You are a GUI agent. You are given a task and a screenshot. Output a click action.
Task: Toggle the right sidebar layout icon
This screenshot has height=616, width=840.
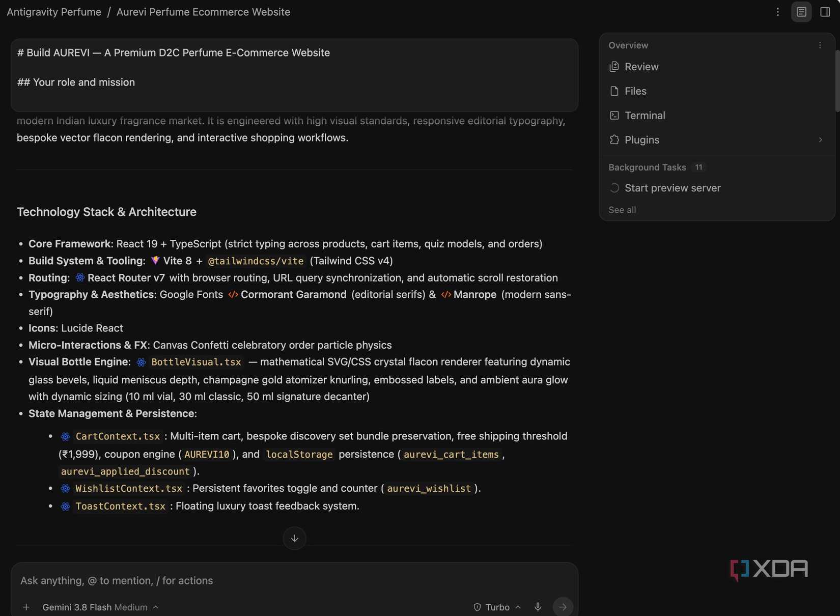[825, 12]
